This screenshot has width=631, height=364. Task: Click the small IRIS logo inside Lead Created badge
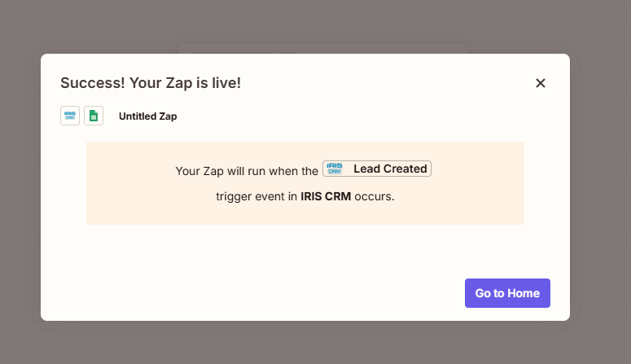[x=334, y=169]
